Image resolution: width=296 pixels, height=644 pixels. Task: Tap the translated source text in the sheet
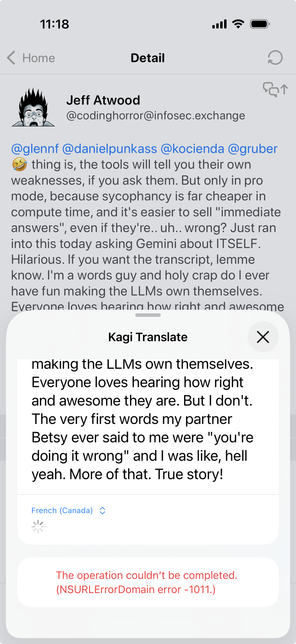click(x=142, y=419)
